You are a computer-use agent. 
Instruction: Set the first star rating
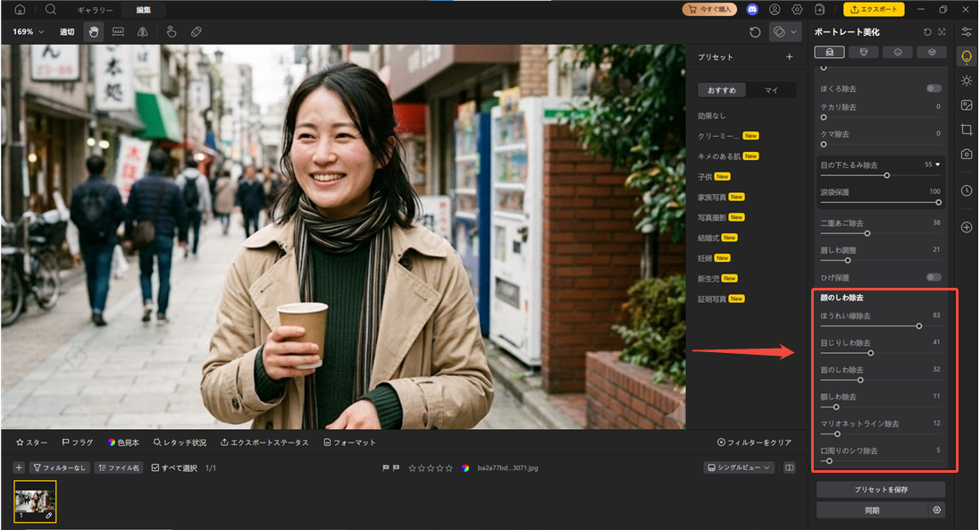click(413, 467)
